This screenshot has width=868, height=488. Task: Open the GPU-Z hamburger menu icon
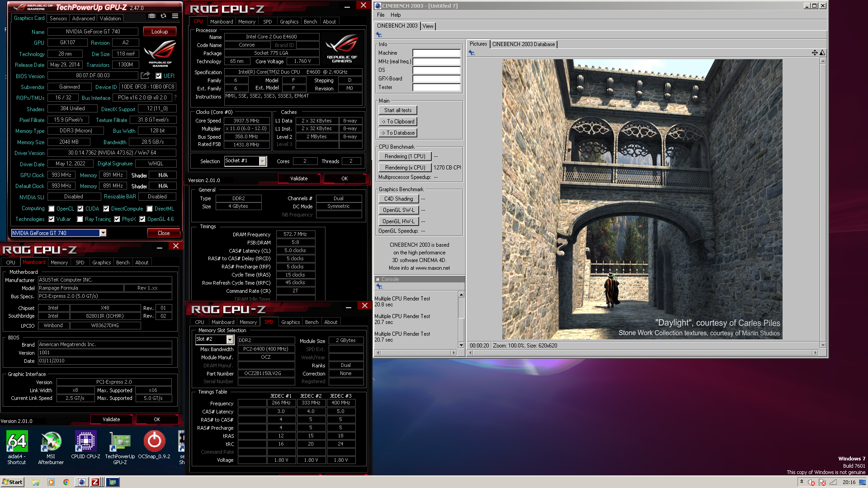(x=175, y=16)
